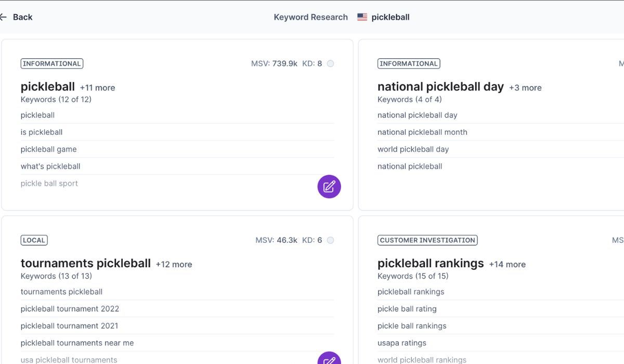Screen dimensions: 624x364
Task: Select keyword 'pickleball game'
Action: (48, 149)
